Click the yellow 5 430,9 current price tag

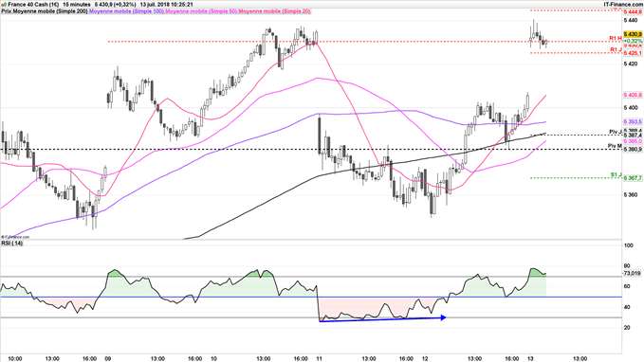coord(633,34)
